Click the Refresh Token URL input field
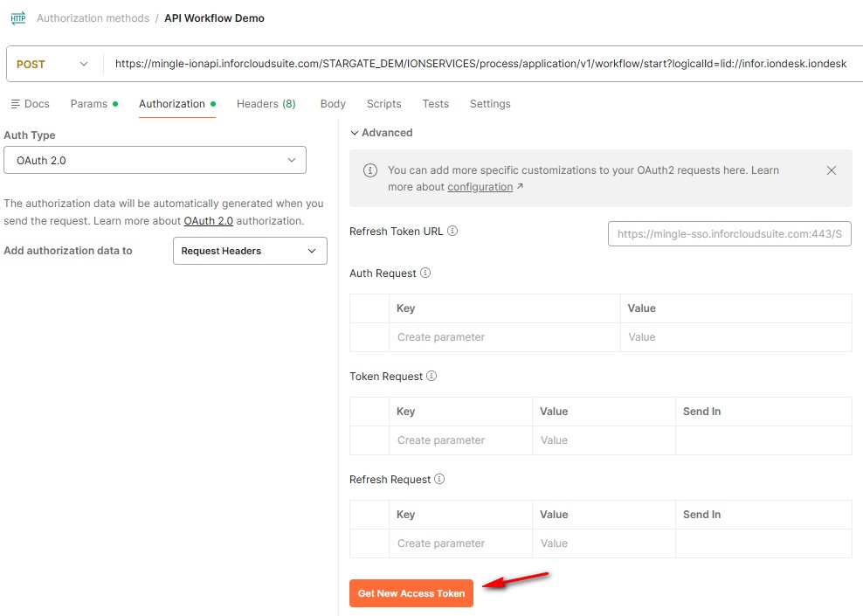The height and width of the screenshot is (616, 863). tap(729, 234)
